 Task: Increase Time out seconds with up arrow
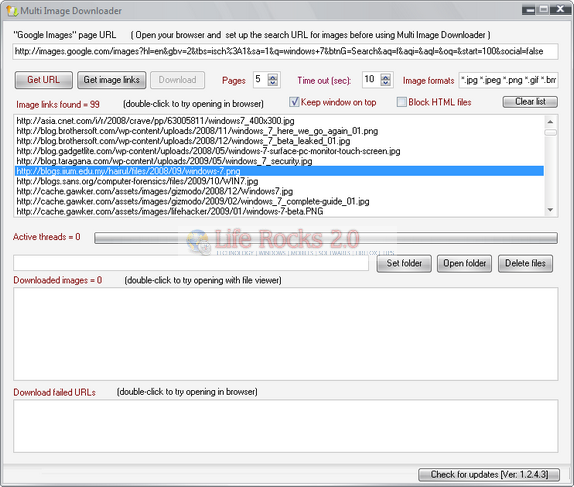[x=385, y=77]
